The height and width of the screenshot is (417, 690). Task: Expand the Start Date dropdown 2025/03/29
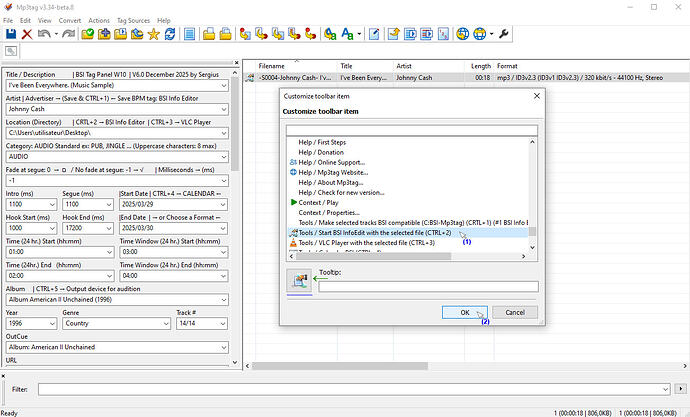[x=224, y=205]
